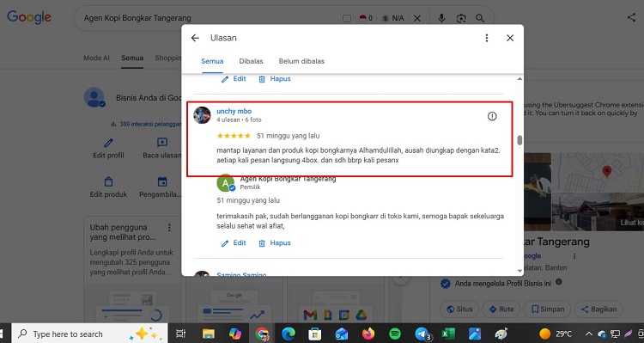
Task: Go back using the Ulasan arrow
Action: [195, 38]
